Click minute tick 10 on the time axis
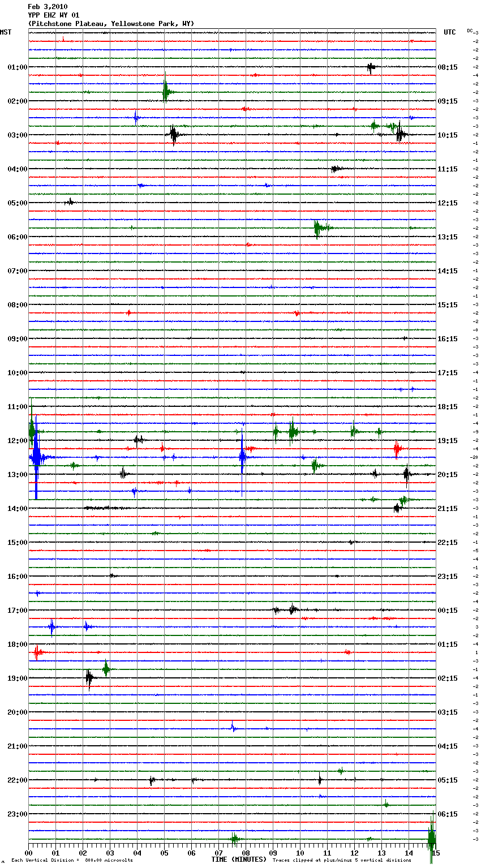The image size is (481, 868). tap(300, 853)
